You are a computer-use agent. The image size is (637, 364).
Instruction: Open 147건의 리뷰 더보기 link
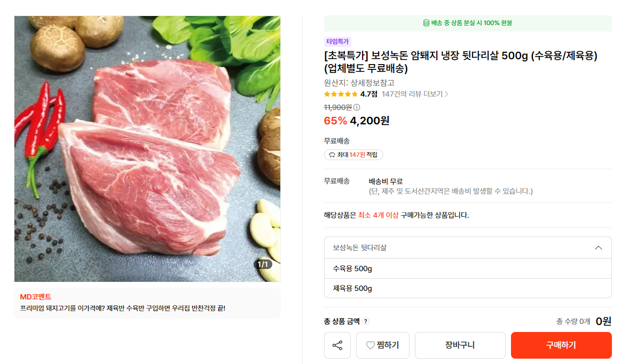click(x=412, y=94)
